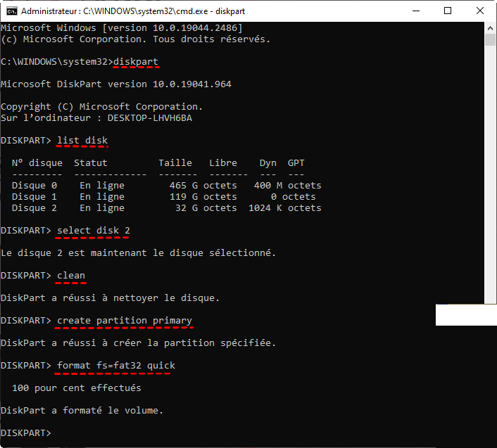Click the 'create partition primary' command

[x=125, y=321]
